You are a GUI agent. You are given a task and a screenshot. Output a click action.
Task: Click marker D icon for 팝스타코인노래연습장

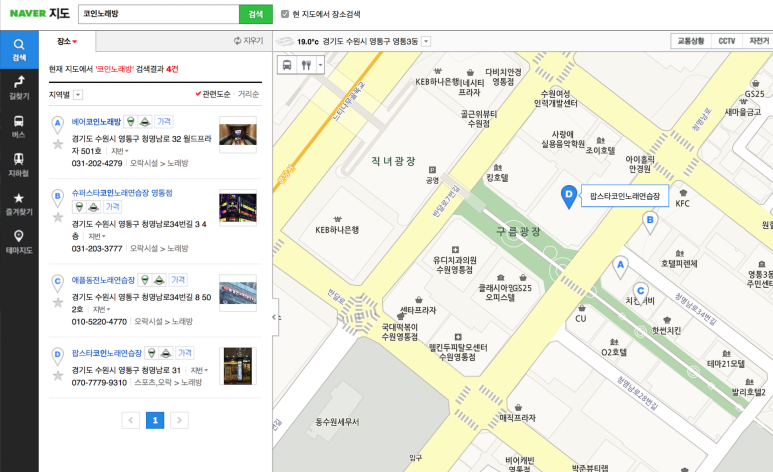point(58,355)
